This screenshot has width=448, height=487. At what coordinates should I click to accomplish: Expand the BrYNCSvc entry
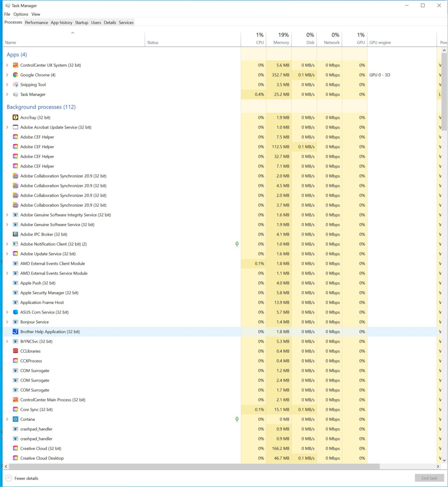[x=7, y=341]
